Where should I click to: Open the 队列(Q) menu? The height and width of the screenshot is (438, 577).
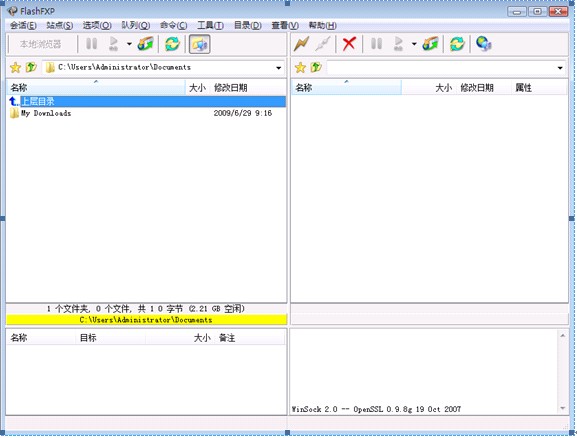click(x=135, y=25)
